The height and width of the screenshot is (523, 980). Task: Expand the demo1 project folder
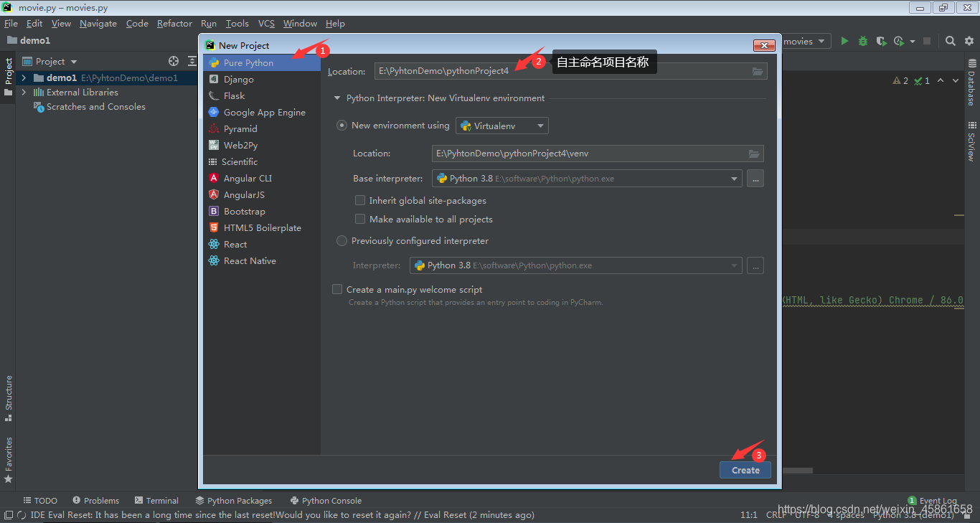pyautogui.click(x=24, y=78)
